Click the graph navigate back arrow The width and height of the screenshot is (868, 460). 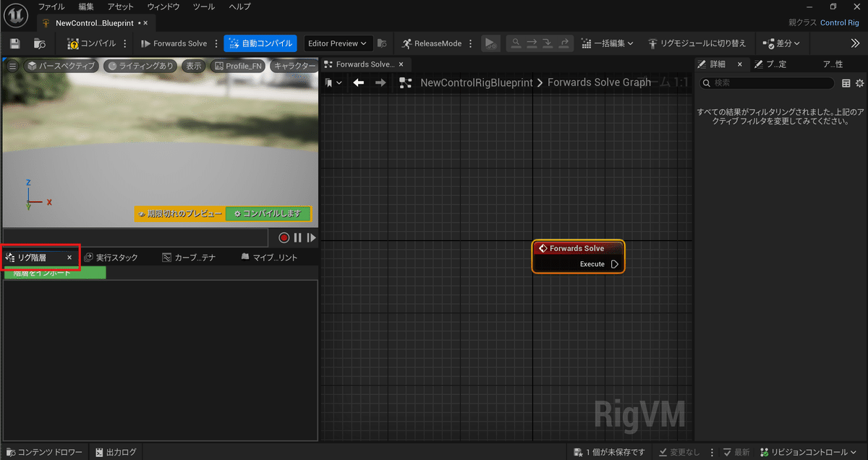click(359, 83)
